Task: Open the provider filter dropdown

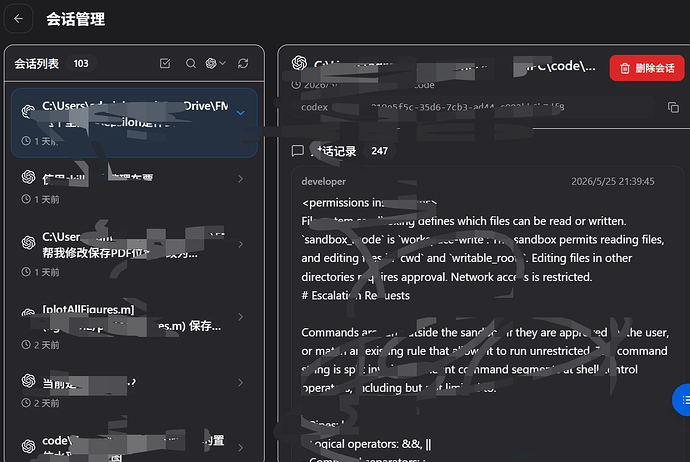Action: pyautogui.click(x=216, y=63)
